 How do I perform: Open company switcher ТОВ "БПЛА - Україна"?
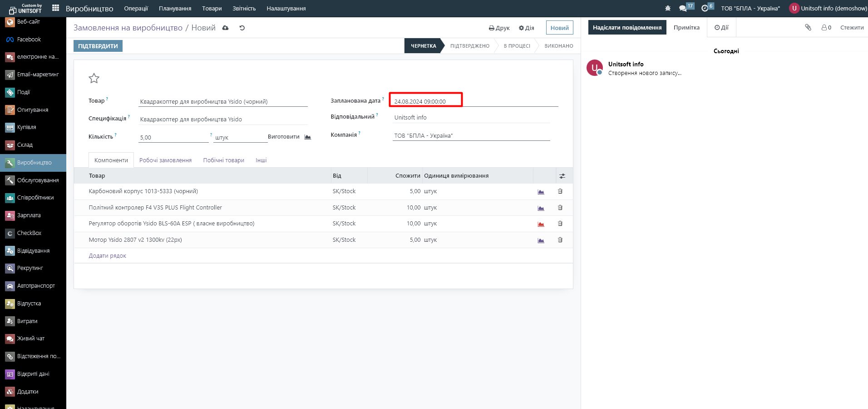pyautogui.click(x=750, y=8)
